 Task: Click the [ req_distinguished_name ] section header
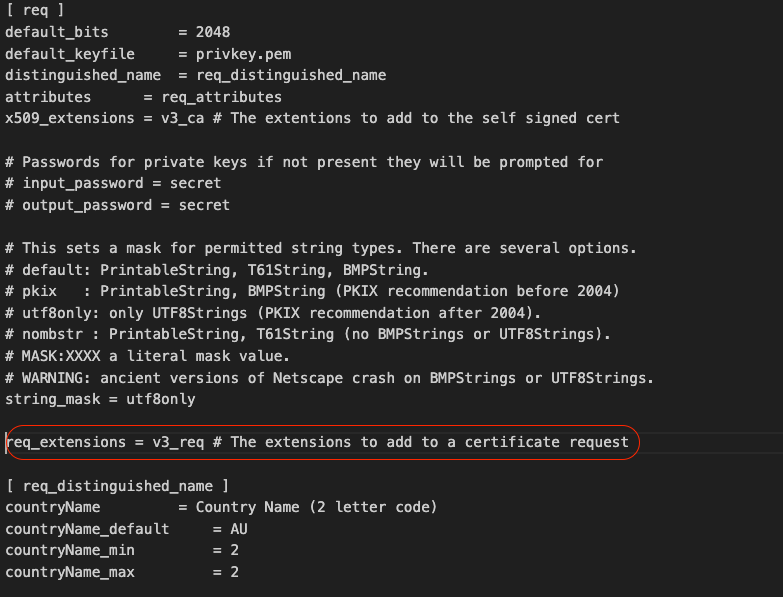(117, 486)
